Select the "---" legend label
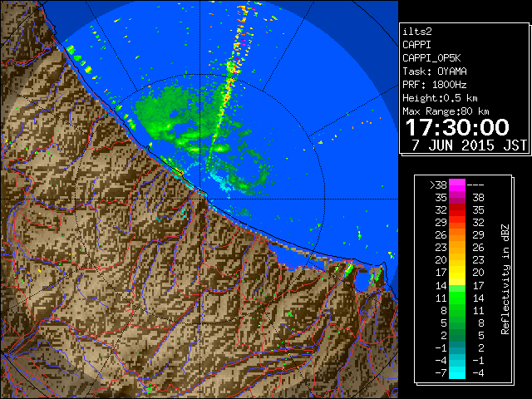This screenshot has height=399, width=532. [475, 185]
